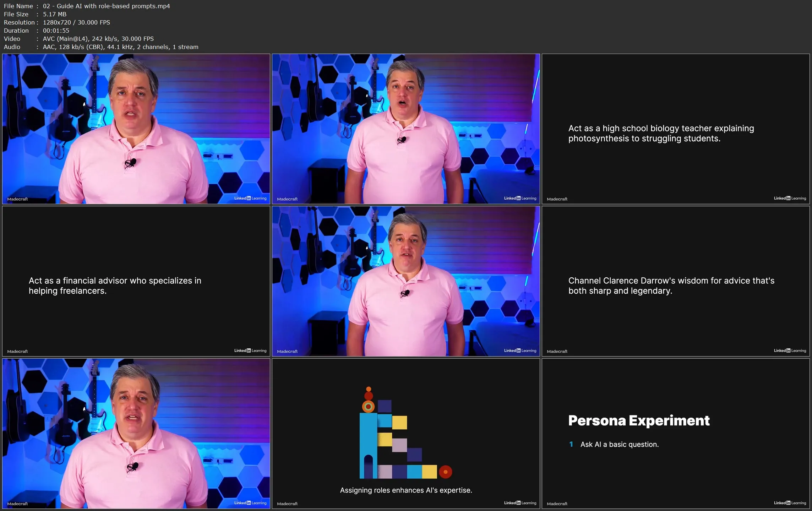Click Madecraft watermark on the staircase slide
The height and width of the screenshot is (511, 812).
[x=287, y=504]
